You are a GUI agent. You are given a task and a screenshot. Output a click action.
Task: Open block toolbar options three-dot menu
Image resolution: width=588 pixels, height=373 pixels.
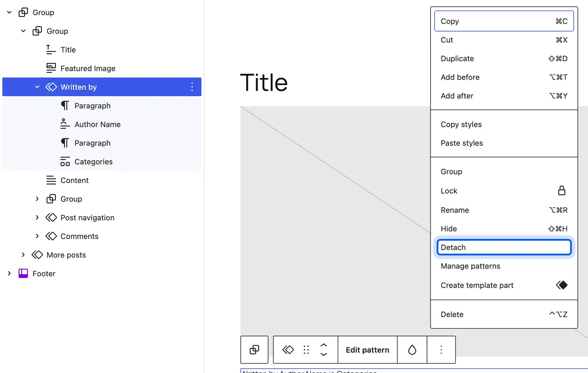click(x=441, y=350)
